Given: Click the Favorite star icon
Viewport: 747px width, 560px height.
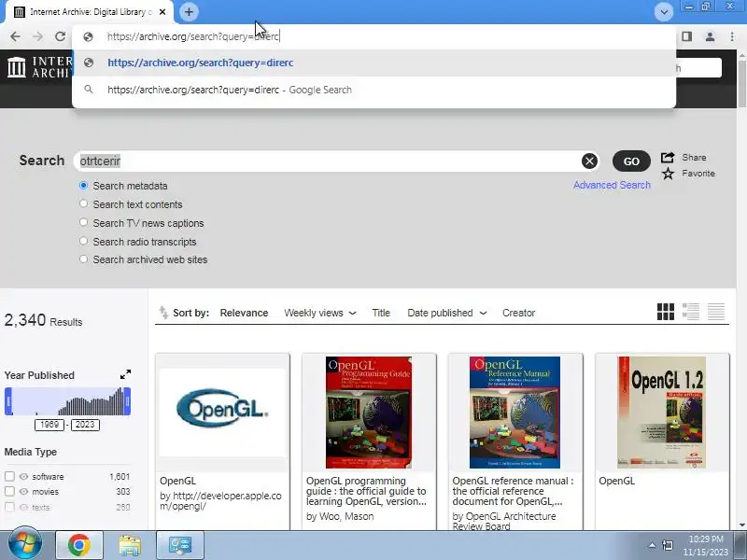Looking at the screenshot, I should (x=668, y=174).
